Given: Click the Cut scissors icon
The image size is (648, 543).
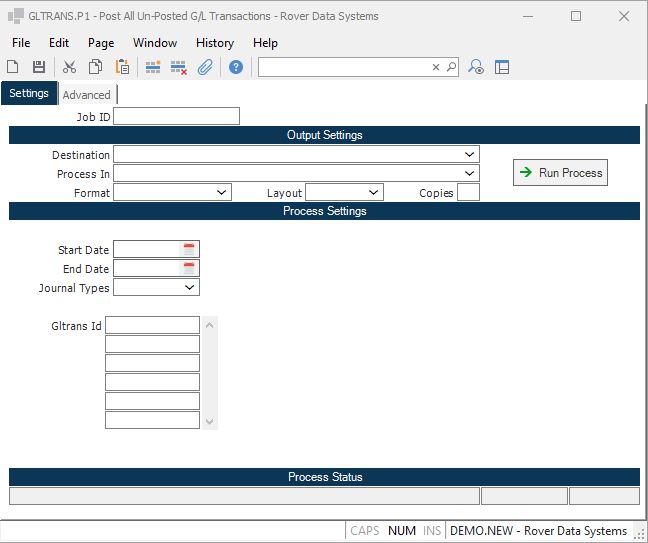Looking at the screenshot, I should click(69, 67).
